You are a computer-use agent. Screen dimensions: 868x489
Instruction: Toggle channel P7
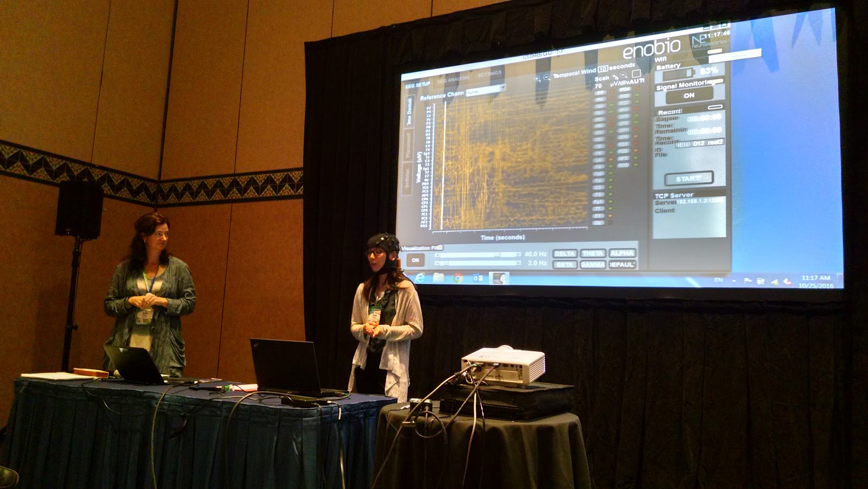[600, 92]
